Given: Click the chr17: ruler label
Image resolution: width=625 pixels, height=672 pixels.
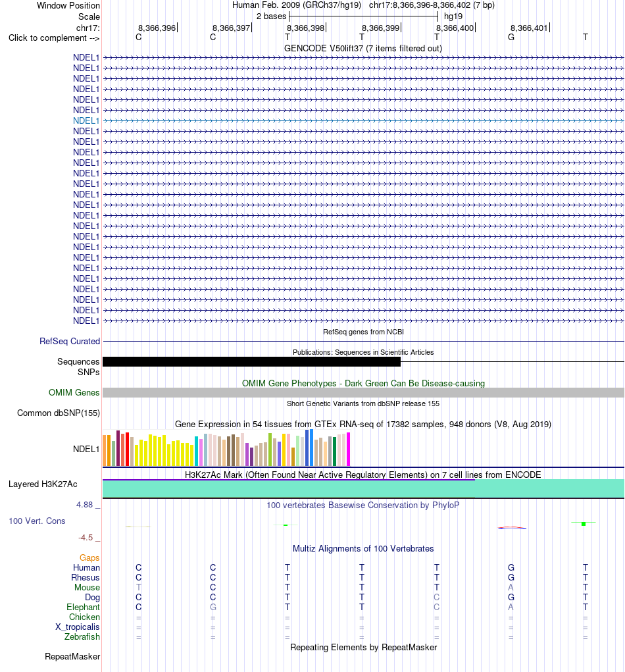Looking at the screenshot, I should [87, 28].
